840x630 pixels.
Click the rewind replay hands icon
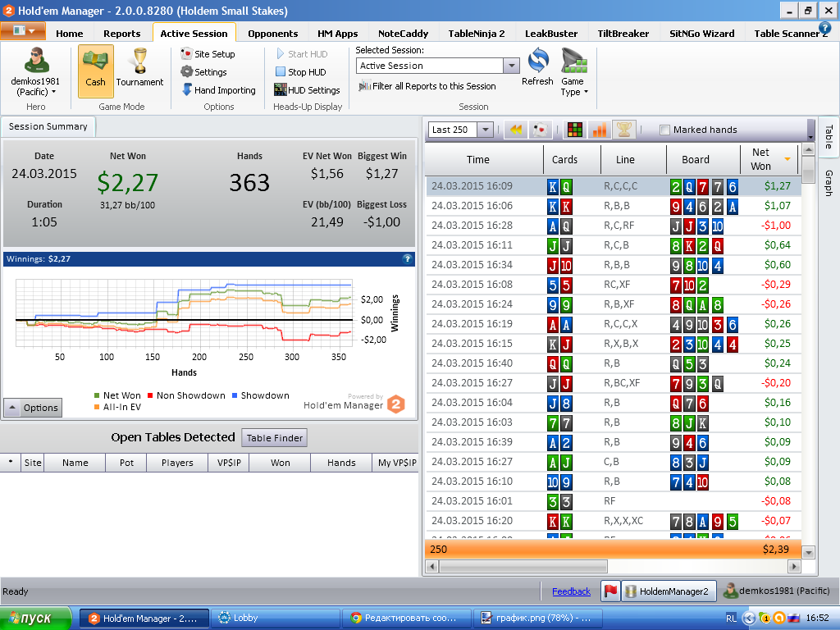click(x=517, y=130)
